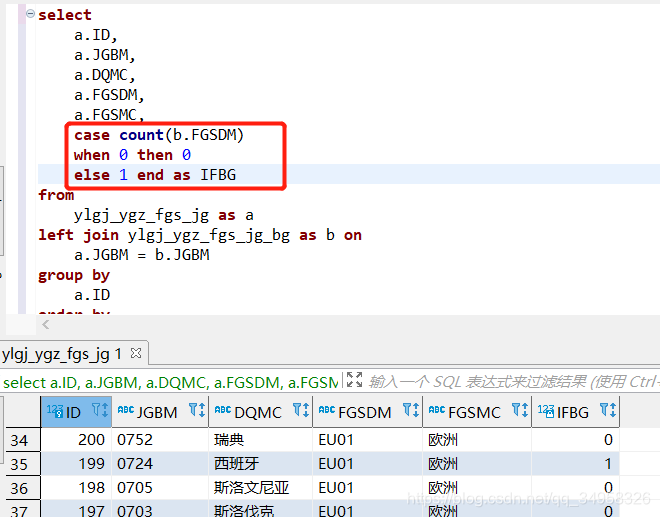
Task: Close the ylgj_ygz_fgs_jg 1 result tab
Action: [136, 354]
